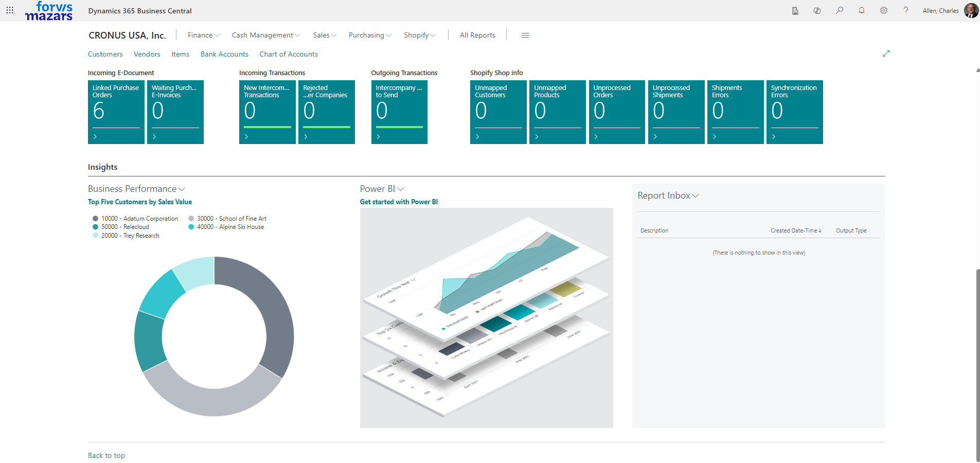Open the Copilot icon in header
980x463 pixels.
point(817,11)
